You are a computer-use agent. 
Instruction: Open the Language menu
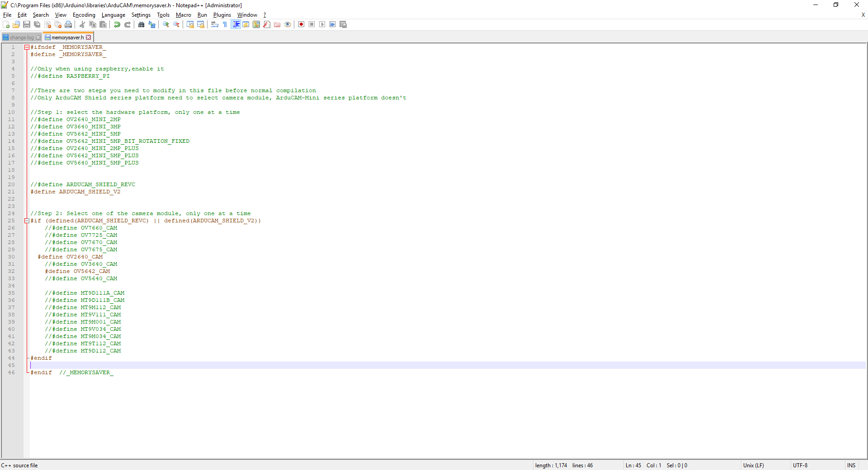pos(113,15)
